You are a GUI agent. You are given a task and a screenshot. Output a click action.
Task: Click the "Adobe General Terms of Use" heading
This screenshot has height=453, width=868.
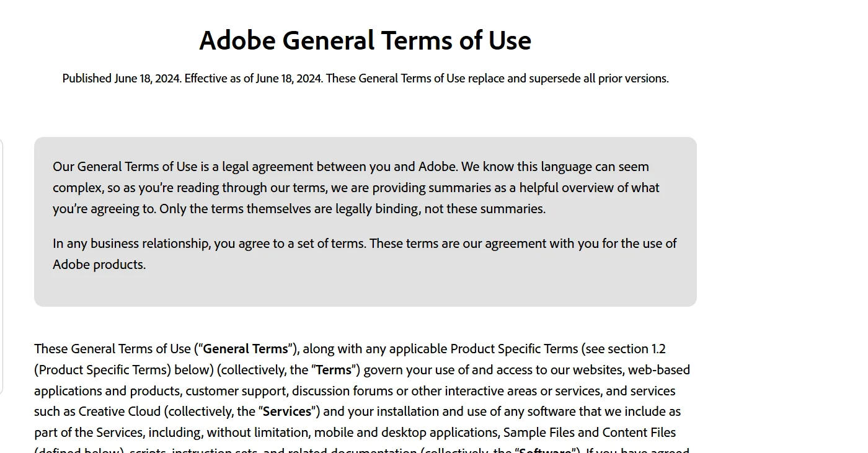click(x=365, y=41)
